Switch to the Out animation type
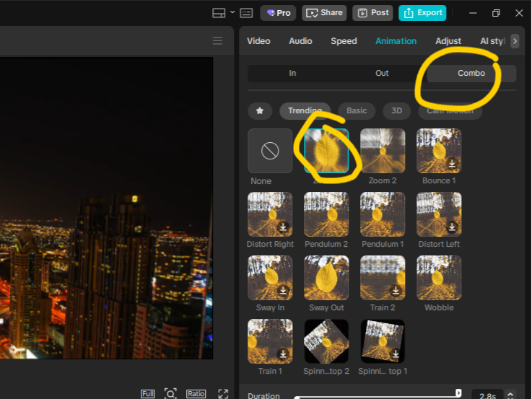 (382, 73)
